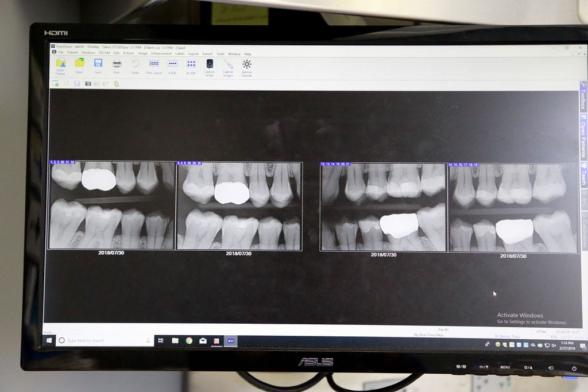588x392 pixels.
Task: Open the Patient menu
Action: (x=72, y=52)
